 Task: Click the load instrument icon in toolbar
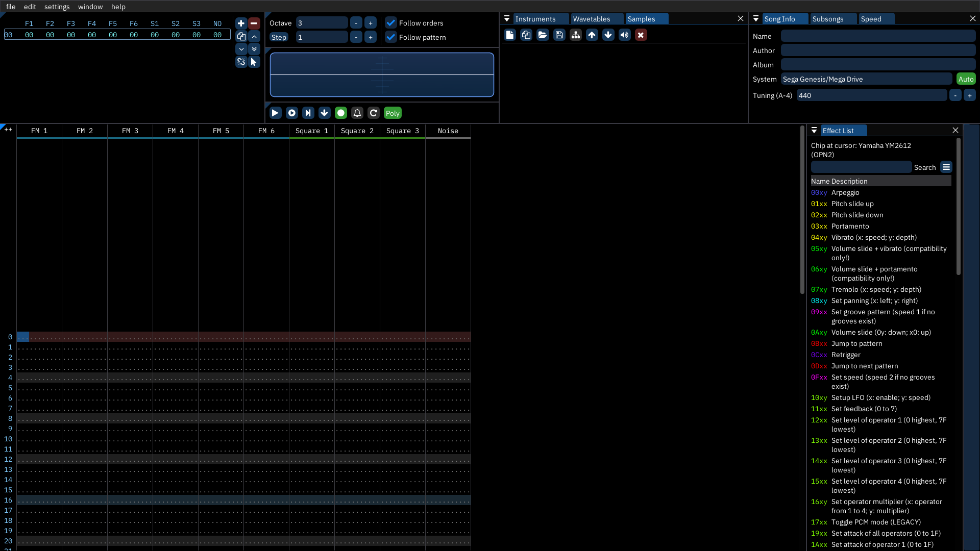[x=543, y=35]
